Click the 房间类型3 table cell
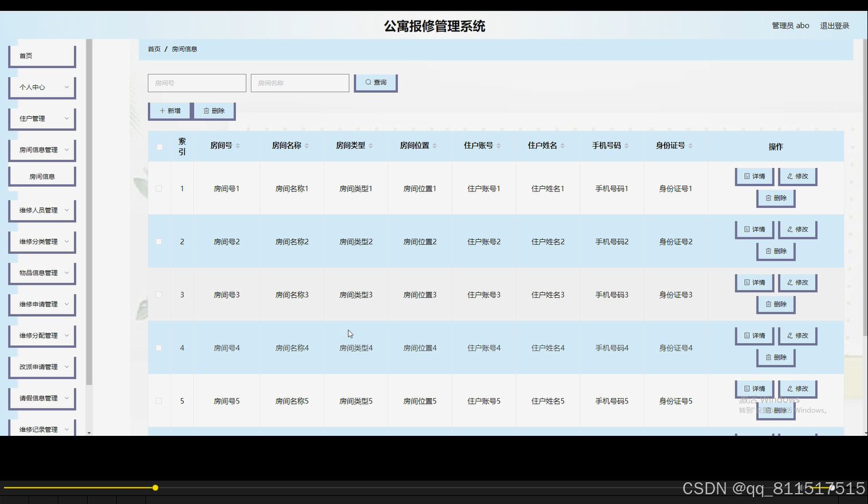The width and height of the screenshot is (868, 504). 356,295
